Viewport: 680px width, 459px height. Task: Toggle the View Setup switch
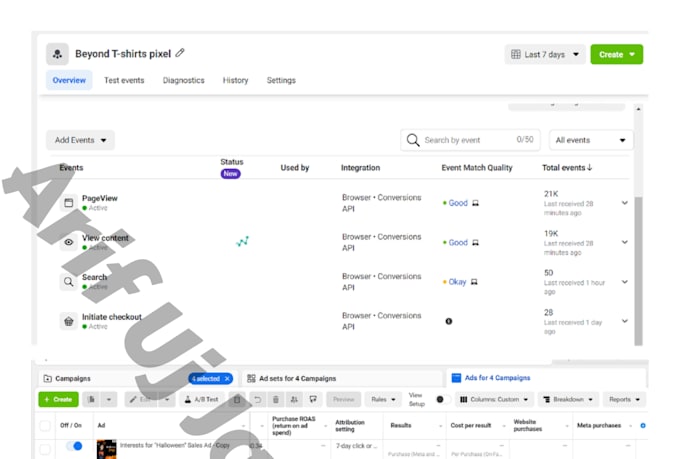tap(442, 399)
